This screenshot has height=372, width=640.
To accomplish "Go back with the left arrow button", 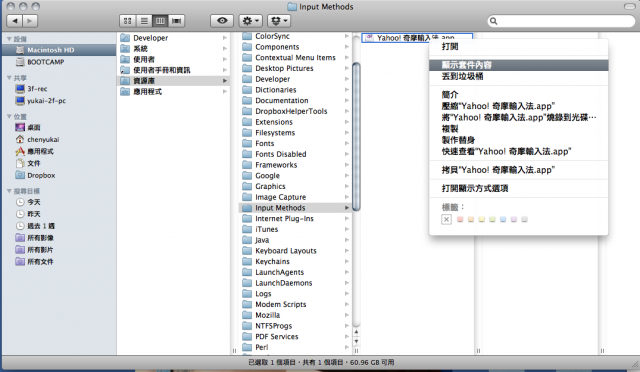I will pos(15,20).
